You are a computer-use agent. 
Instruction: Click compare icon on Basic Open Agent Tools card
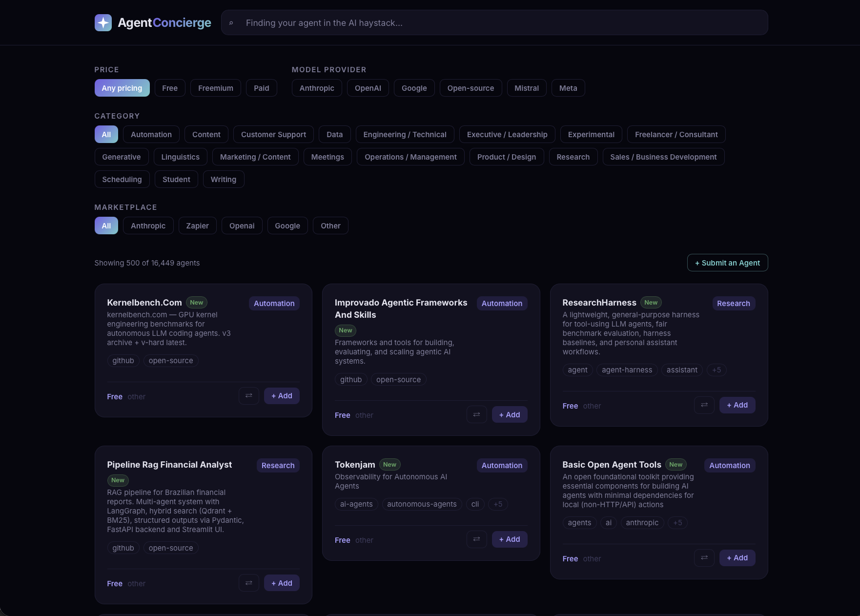[704, 558]
